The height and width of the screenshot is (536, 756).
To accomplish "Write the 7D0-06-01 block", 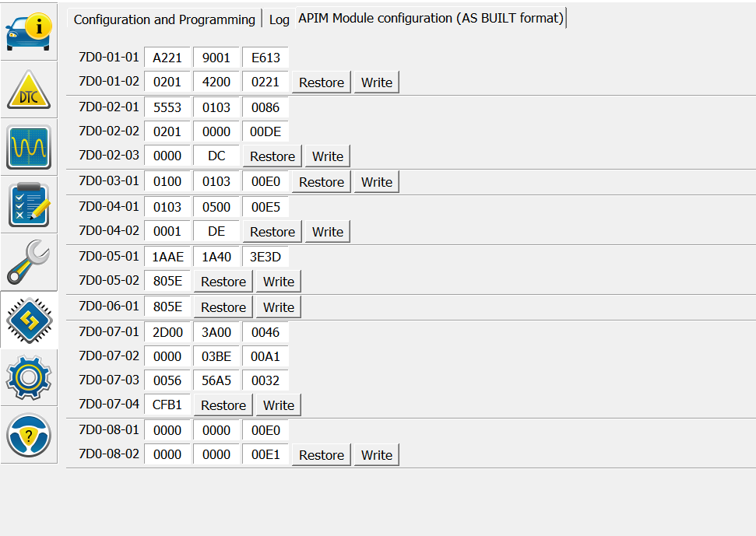I will [x=278, y=307].
